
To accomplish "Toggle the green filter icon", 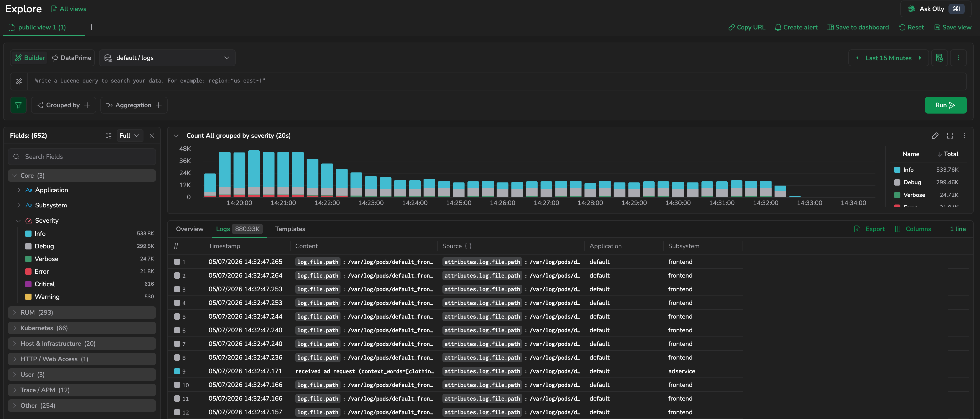I will (18, 105).
